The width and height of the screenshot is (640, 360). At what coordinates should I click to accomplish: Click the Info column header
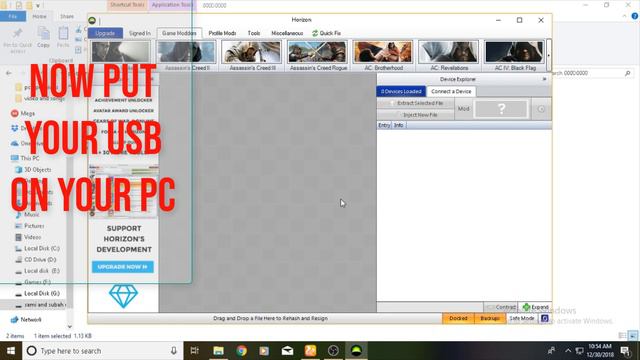click(399, 125)
